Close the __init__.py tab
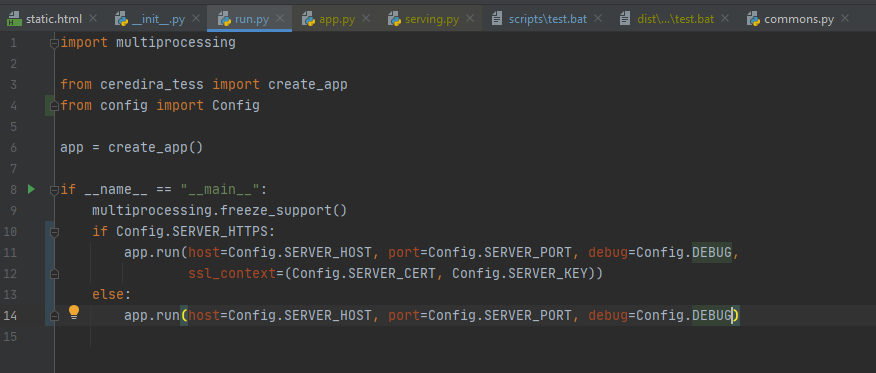 pos(196,19)
